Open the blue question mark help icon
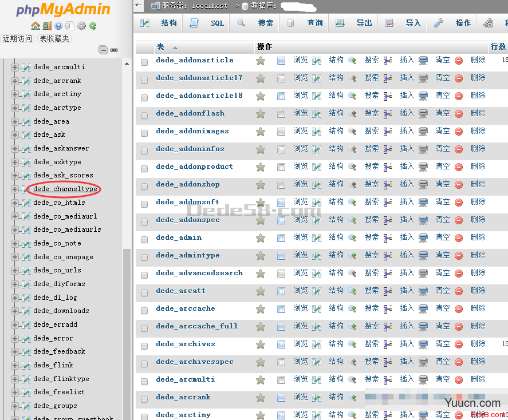508x420 pixels. click(x=58, y=26)
